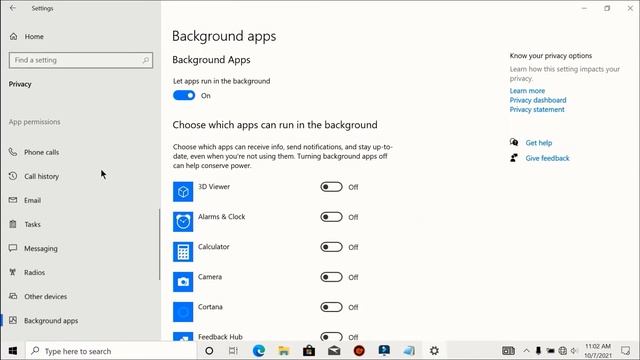Image resolution: width=640 pixels, height=360 pixels.
Task: Click the Find a setting search box
Action: coord(81,60)
